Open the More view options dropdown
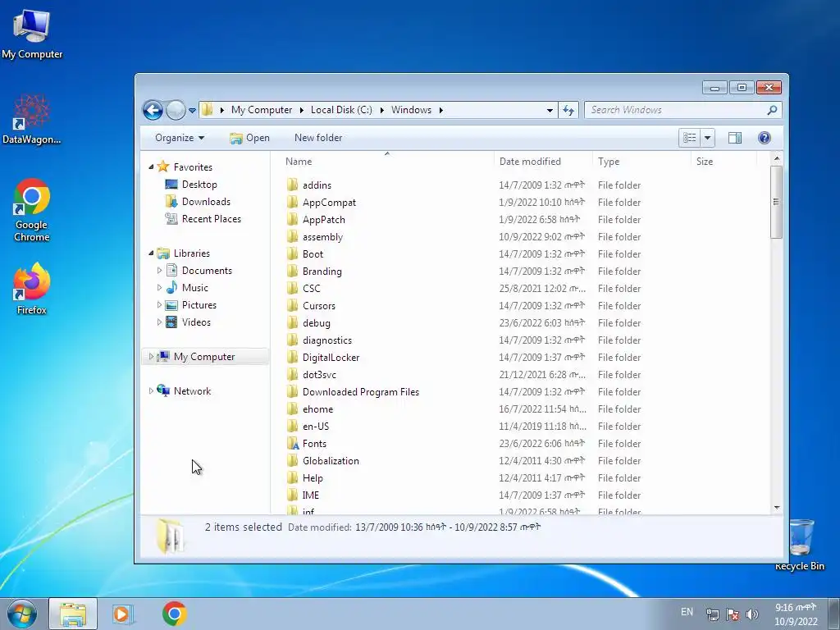 pyautogui.click(x=707, y=138)
